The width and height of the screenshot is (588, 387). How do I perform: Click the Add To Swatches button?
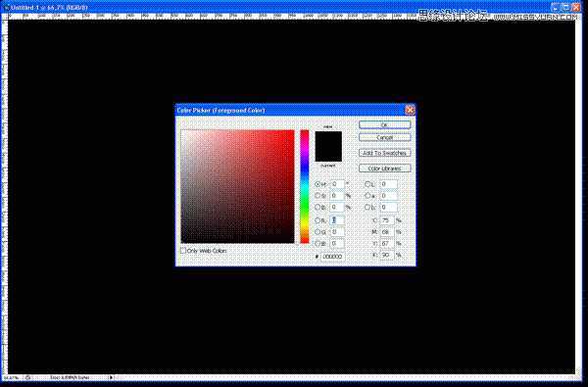click(x=384, y=153)
